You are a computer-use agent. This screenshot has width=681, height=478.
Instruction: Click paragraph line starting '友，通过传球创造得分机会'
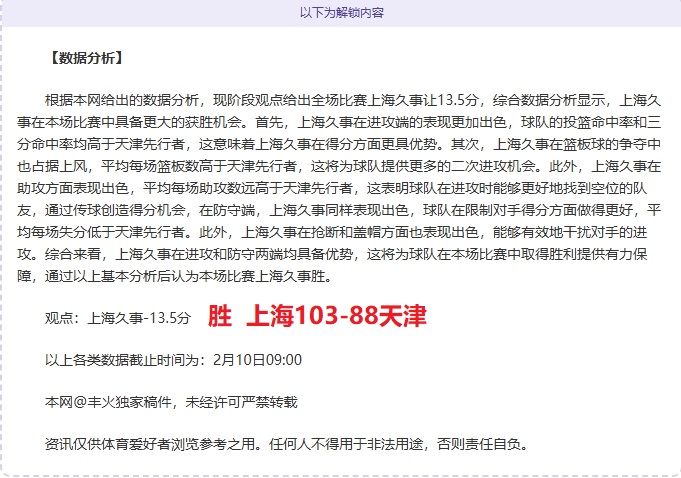pos(339,210)
